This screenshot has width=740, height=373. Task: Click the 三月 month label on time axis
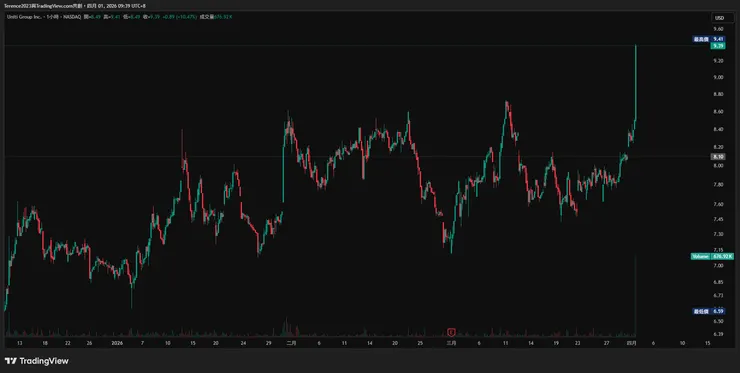tap(451, 343)
